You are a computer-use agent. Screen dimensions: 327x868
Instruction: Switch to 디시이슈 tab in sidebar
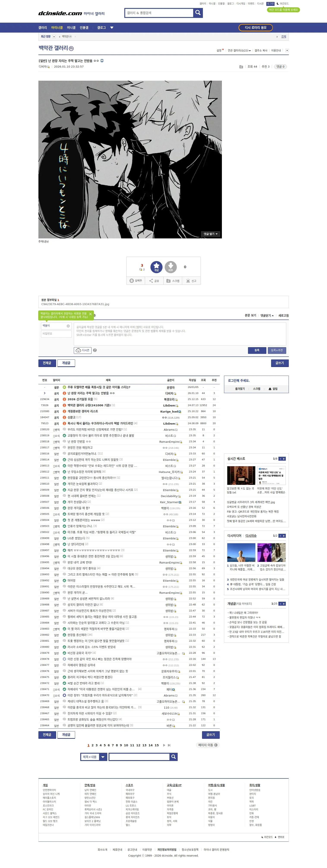point(251,536)
